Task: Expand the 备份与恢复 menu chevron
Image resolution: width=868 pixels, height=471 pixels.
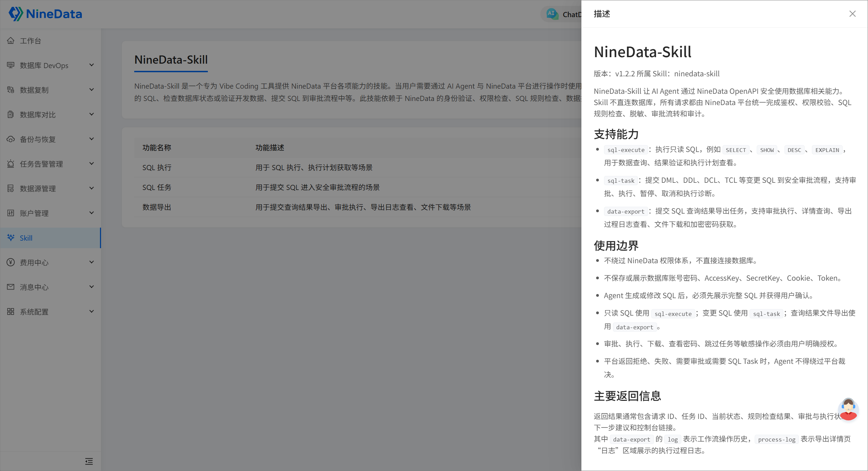Action: pyautogui.click(x=91, y=139)
